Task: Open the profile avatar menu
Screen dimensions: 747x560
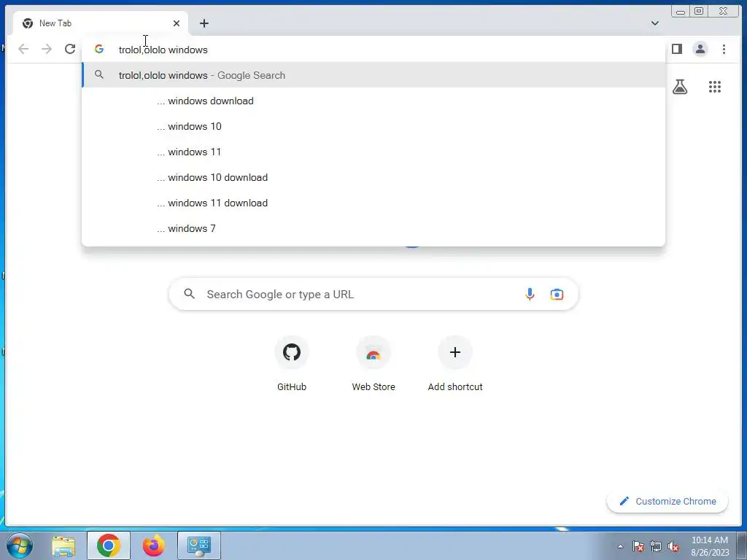Action: (x=700, y=49)
